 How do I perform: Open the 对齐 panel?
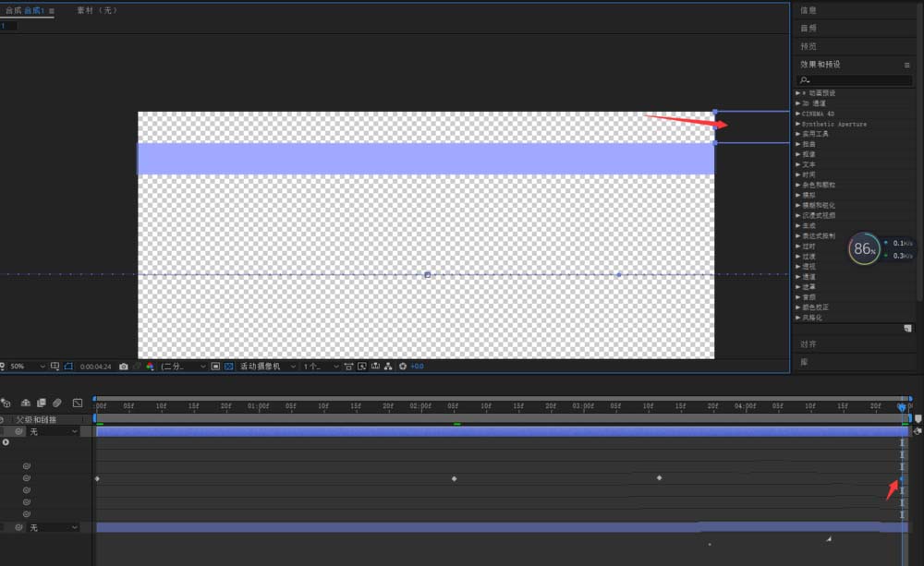click(808, 344)
